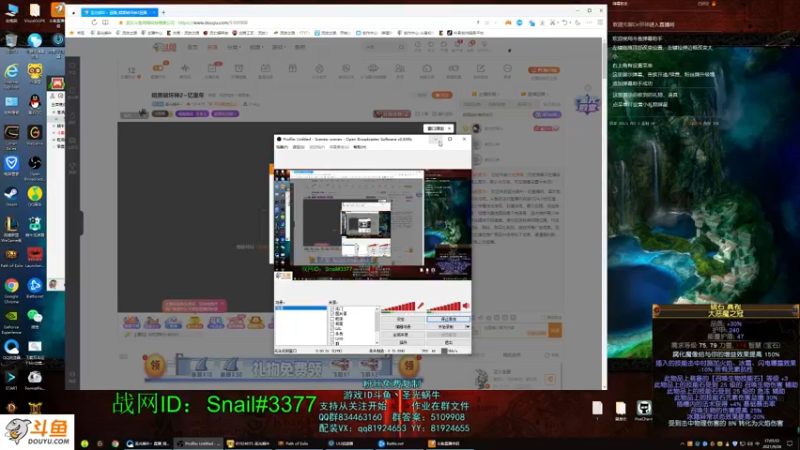Screen dimensions: 800x450
Task: Open the QQ penguin desktop icon
Action: coord(35,102)
